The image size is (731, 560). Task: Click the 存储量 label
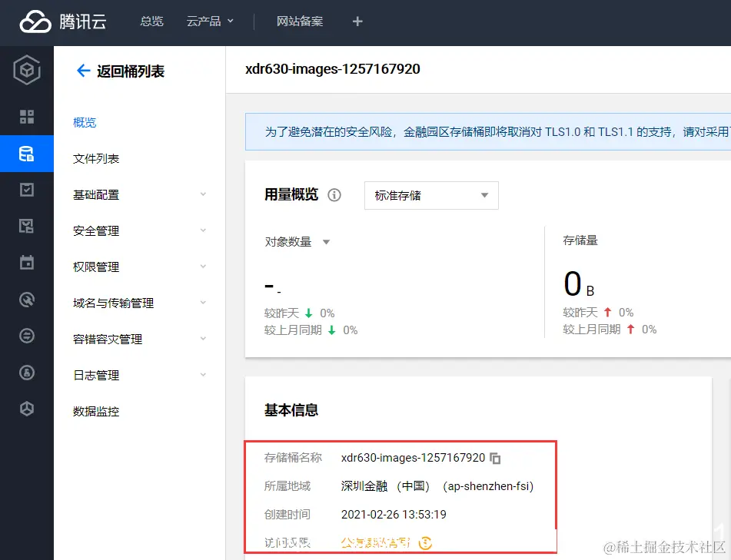coord(580,240)
